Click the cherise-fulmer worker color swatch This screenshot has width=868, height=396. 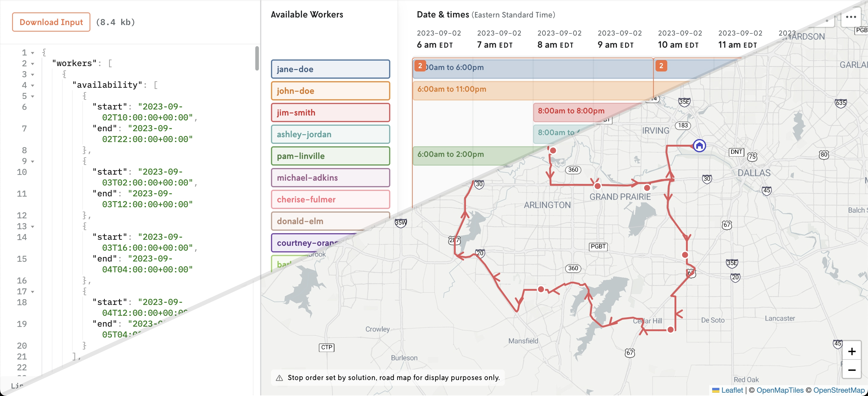click(x=330, y=199)
